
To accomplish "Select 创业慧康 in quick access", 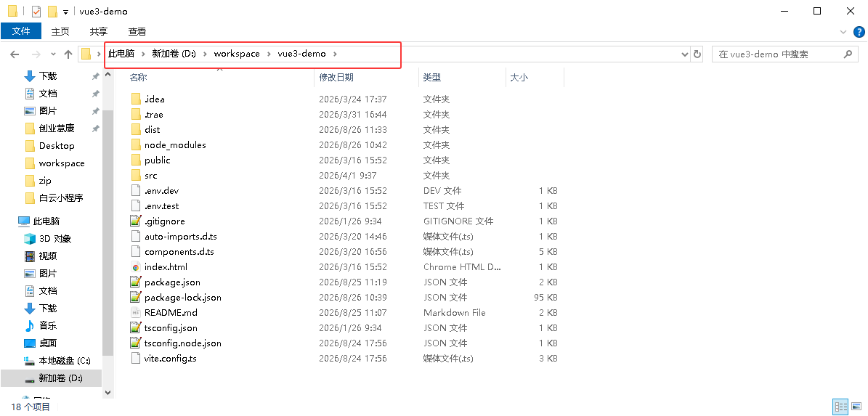I will 57,129.
